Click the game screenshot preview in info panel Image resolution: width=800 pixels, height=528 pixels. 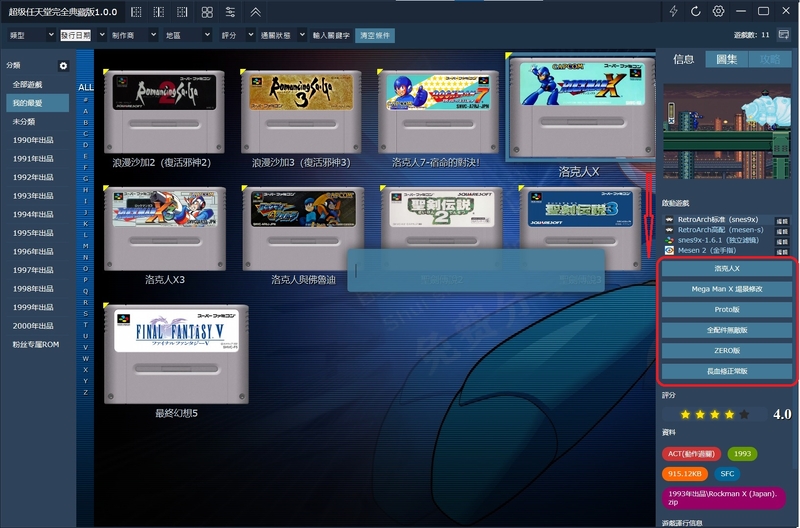(727, 131)
